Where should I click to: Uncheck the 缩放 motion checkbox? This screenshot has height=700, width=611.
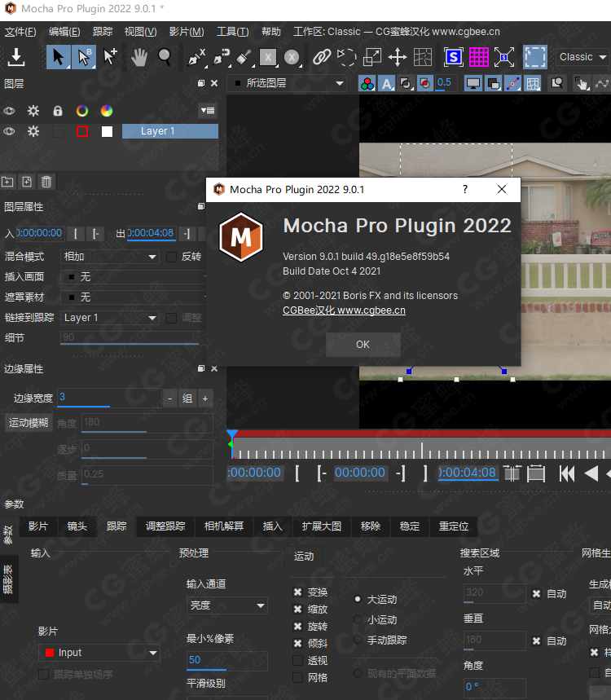point(297,609)
